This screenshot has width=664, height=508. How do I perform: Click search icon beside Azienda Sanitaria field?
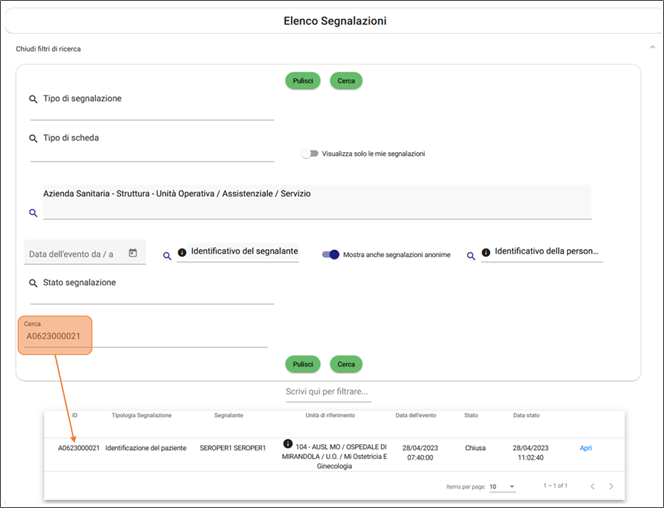coord(33,213)
